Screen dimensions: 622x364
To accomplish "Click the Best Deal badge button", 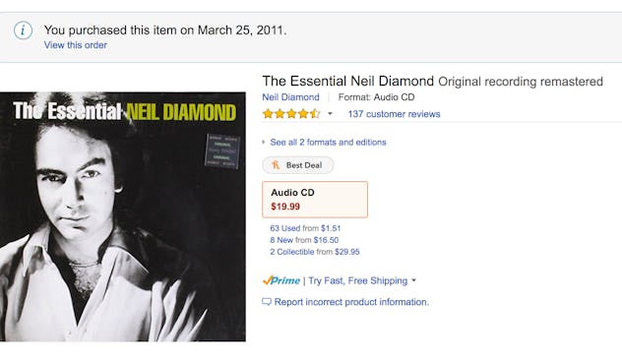I will 298,165.
